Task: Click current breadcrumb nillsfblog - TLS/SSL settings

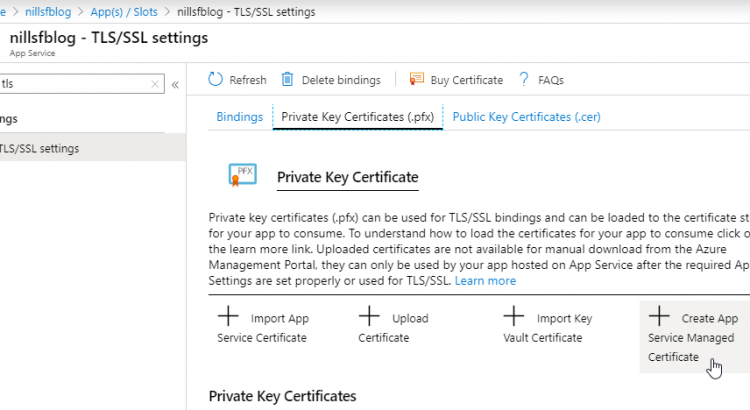Action: 246,12
